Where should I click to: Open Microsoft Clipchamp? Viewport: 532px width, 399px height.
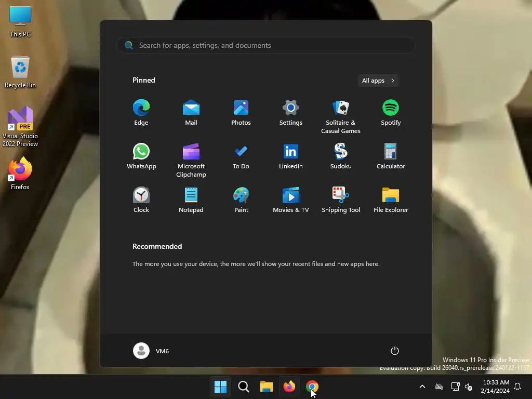tap(191, 161)
